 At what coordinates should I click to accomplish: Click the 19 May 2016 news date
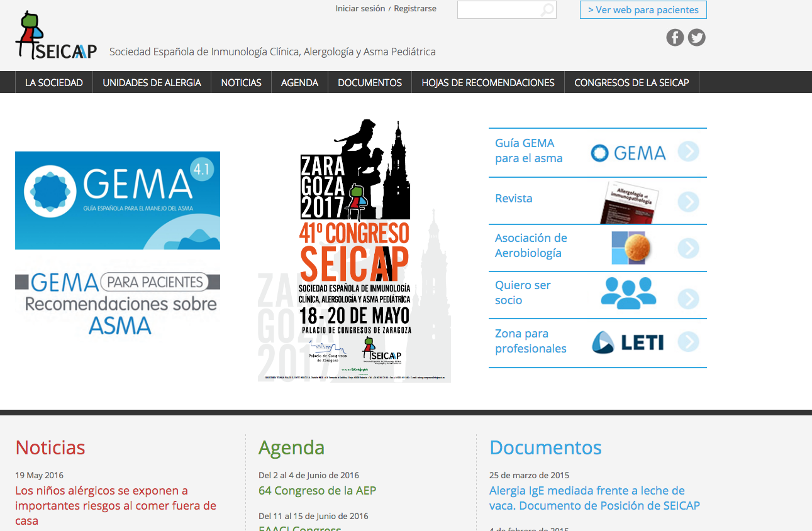point(39,475)
